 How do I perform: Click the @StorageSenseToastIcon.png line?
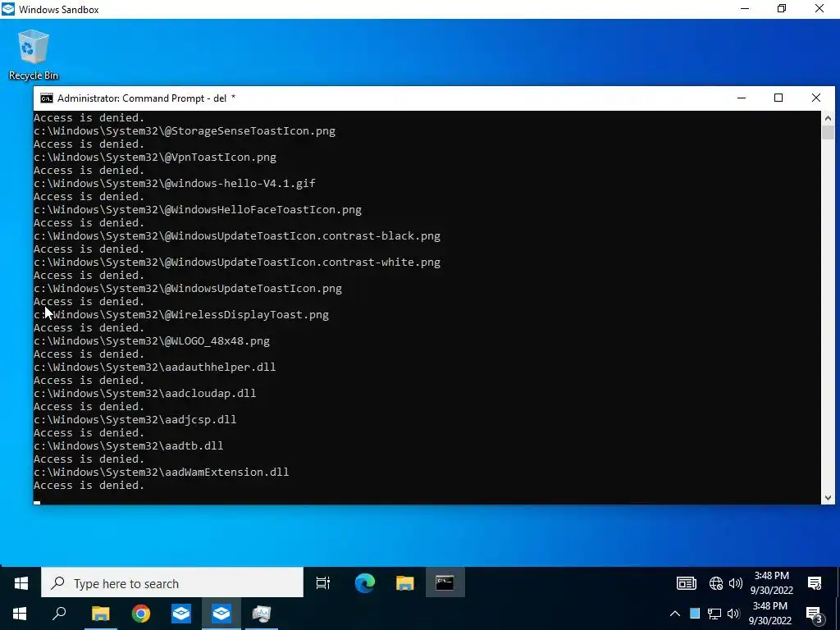tap(185, 130)
